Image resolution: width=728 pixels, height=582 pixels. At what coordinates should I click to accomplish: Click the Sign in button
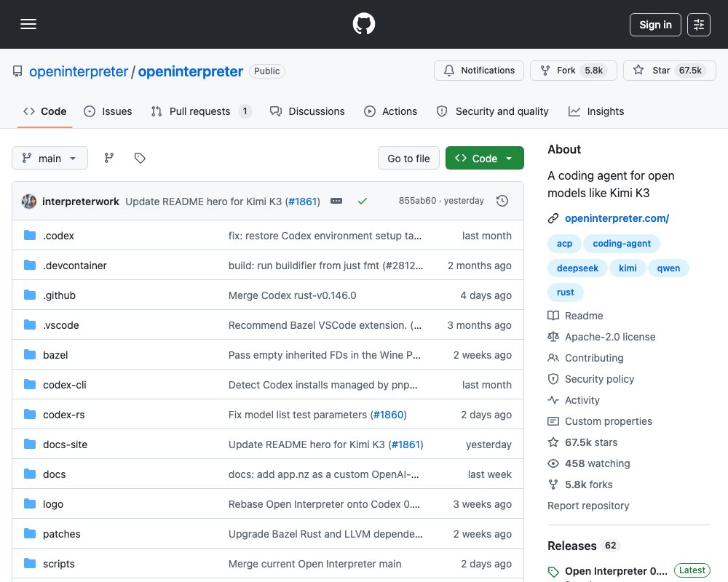pos(655,25)
